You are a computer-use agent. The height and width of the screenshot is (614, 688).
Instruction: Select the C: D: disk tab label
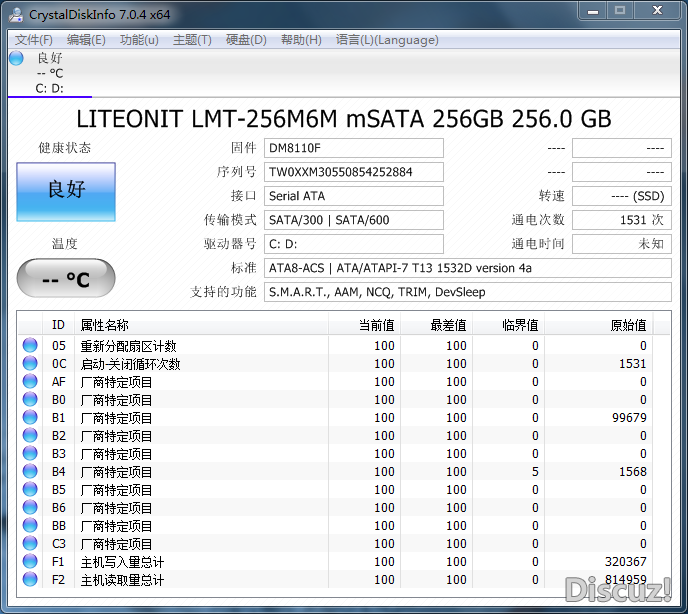pyautogui.click(x=49, y=88)
